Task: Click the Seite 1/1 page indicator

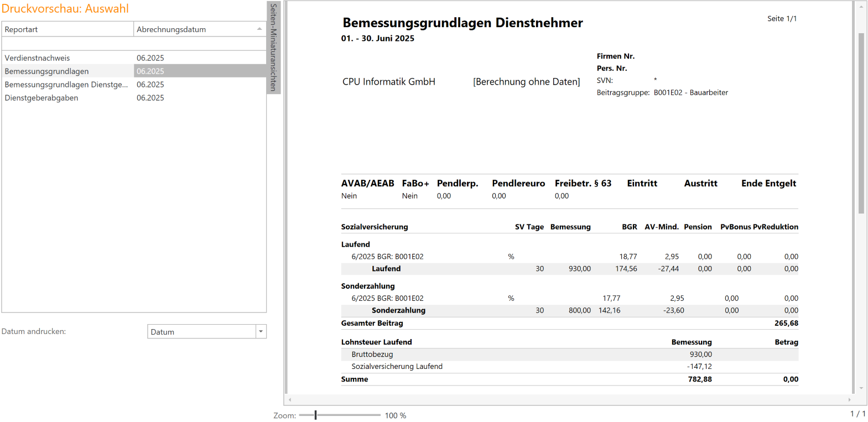Action: coord(782,18)
